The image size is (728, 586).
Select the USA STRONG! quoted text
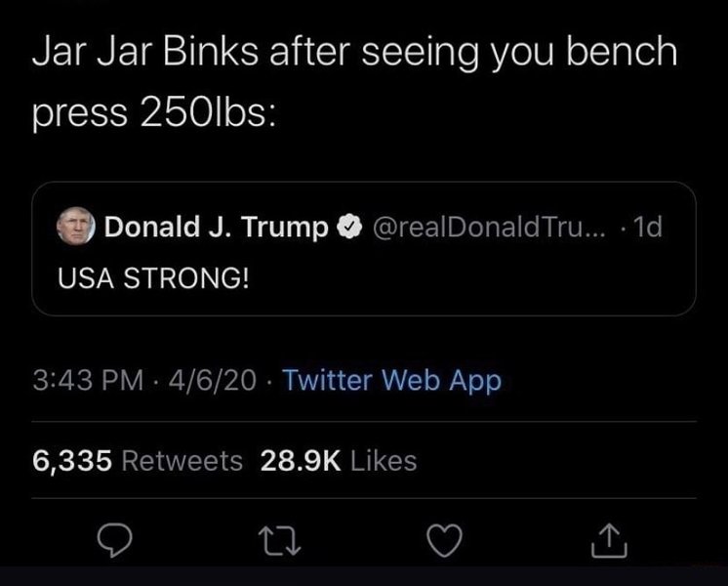(151, 278)
